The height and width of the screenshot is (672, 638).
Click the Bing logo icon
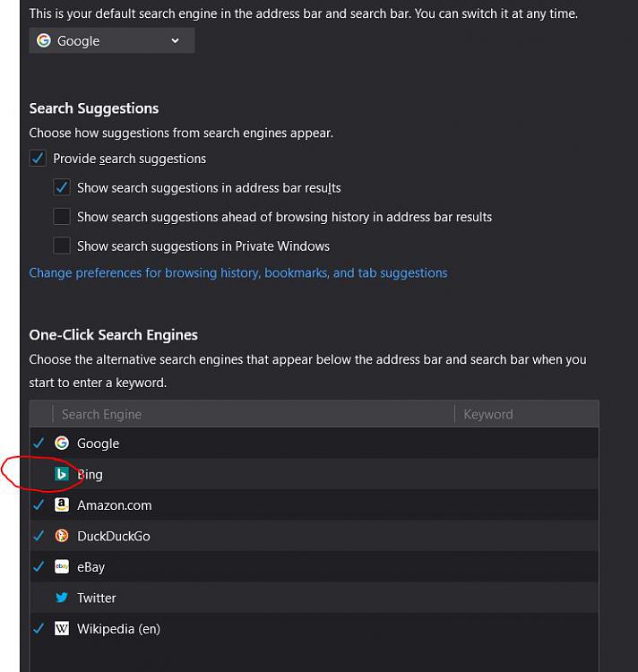[x=62, y=474]
